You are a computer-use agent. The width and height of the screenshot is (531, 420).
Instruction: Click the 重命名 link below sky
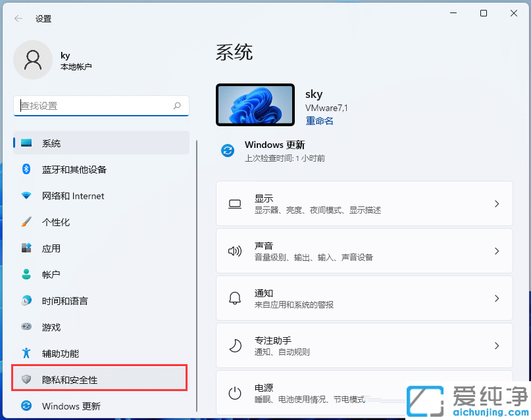pyautogui.click(x=319, y=121)
